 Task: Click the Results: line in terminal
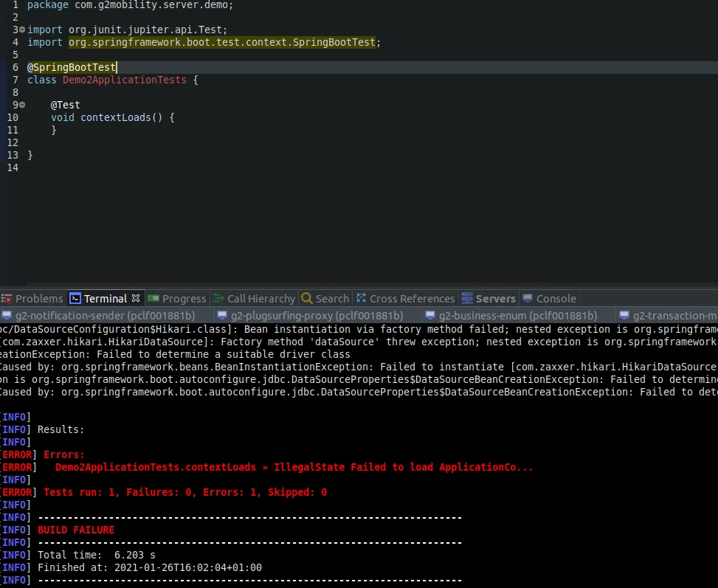click(61, 429)
